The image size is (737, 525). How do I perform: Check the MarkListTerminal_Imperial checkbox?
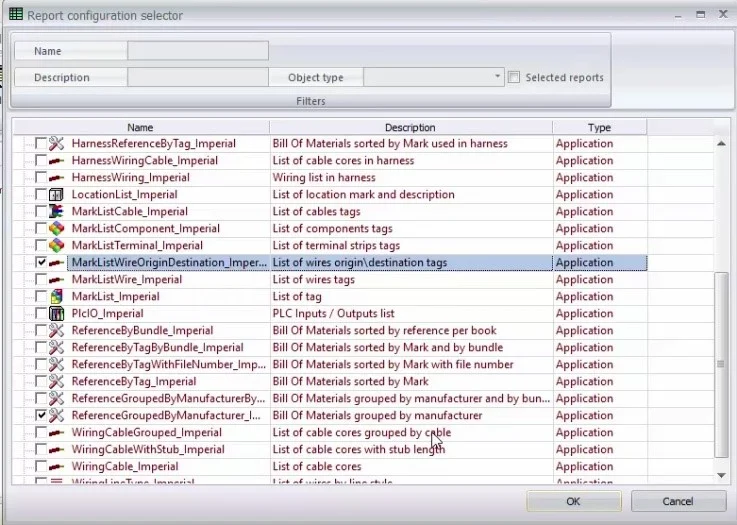coord(41,246)
